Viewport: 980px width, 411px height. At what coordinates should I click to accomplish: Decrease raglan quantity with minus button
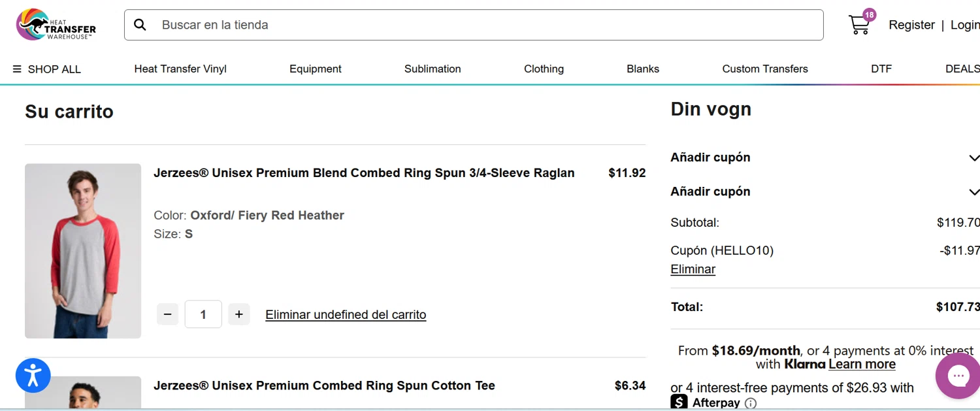(167, 314)
